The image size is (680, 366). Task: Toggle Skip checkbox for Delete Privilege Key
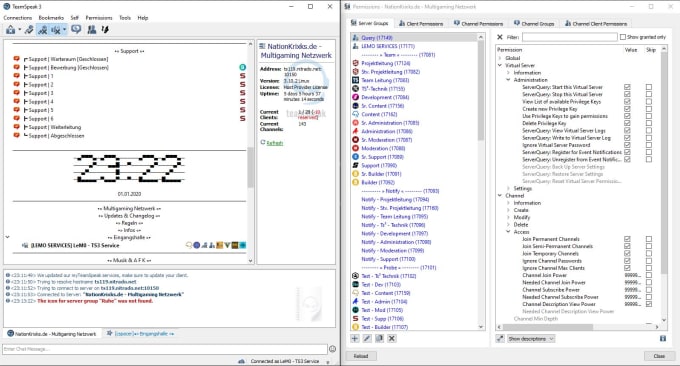pos(649,123)
